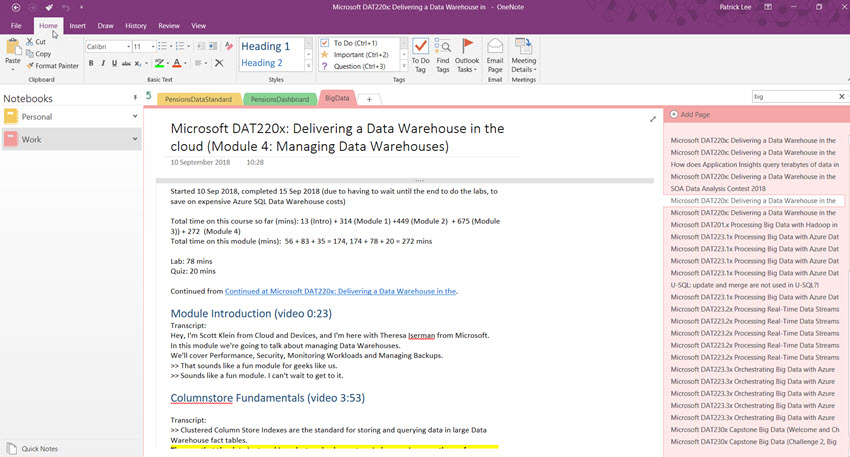Apply the red font color
This screenshot has height=457, width=850.
click(177, 63)
